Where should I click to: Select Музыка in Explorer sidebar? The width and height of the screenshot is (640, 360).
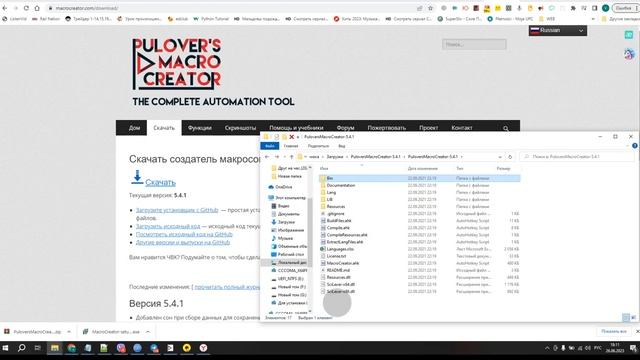tap(285, 238)
